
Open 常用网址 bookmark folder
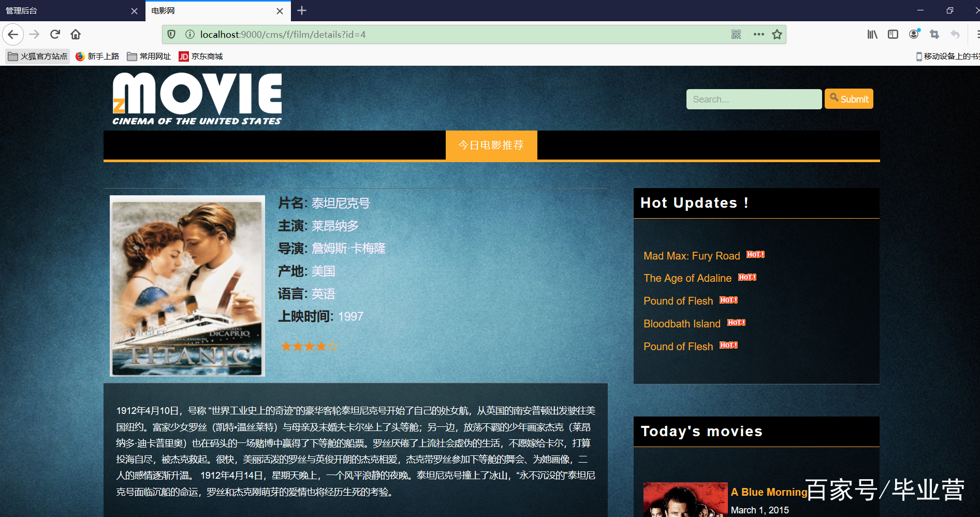(149, 56)
